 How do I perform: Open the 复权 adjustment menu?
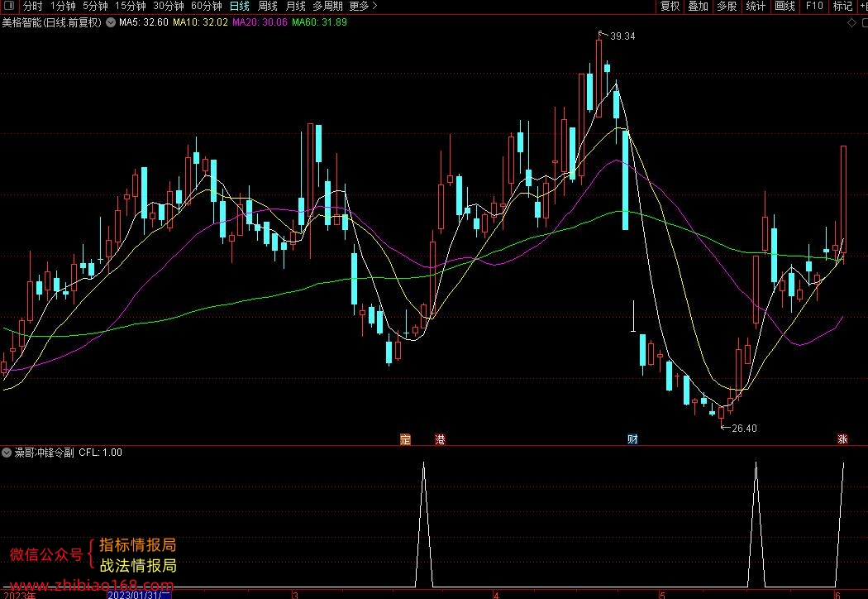670,6
